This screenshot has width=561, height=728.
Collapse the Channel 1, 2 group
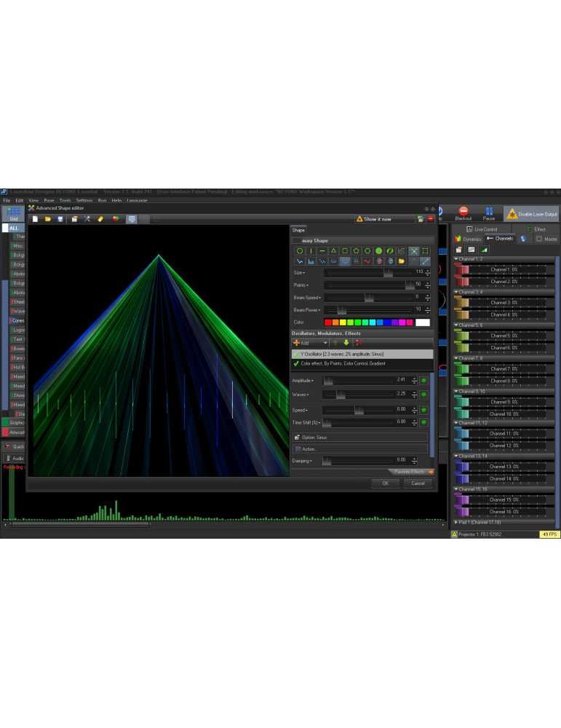point(456,258)
